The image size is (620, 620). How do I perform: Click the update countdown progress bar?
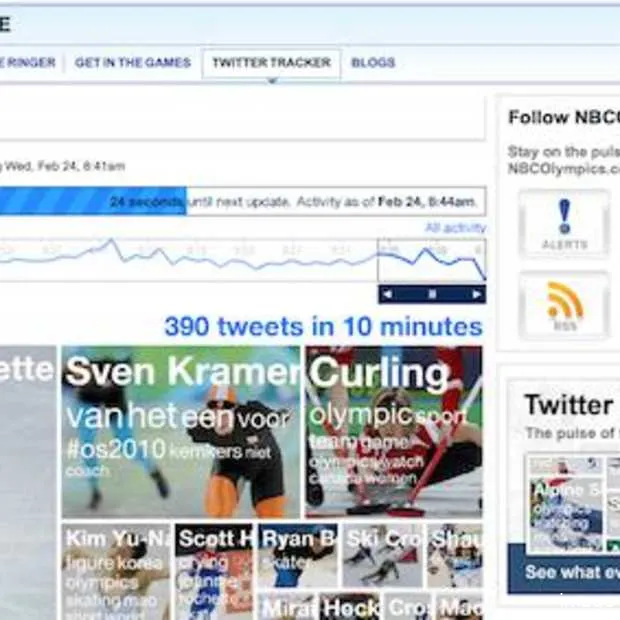tap(243, 201)
